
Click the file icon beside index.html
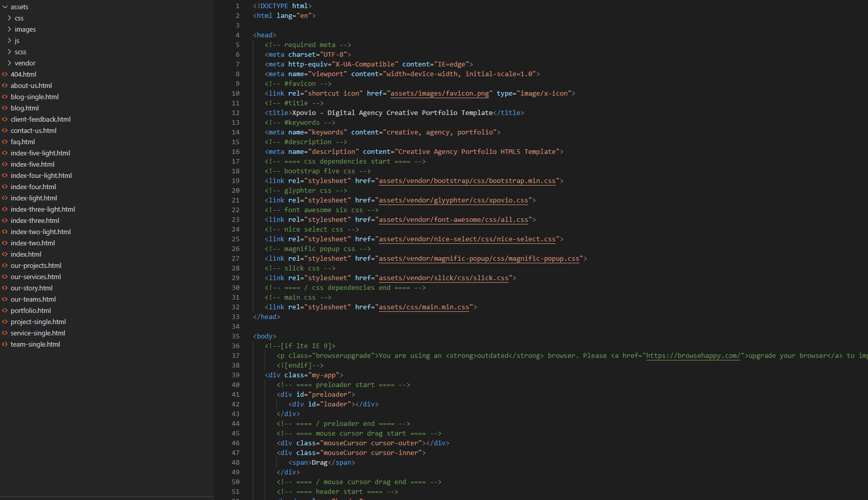pos(5,254)
